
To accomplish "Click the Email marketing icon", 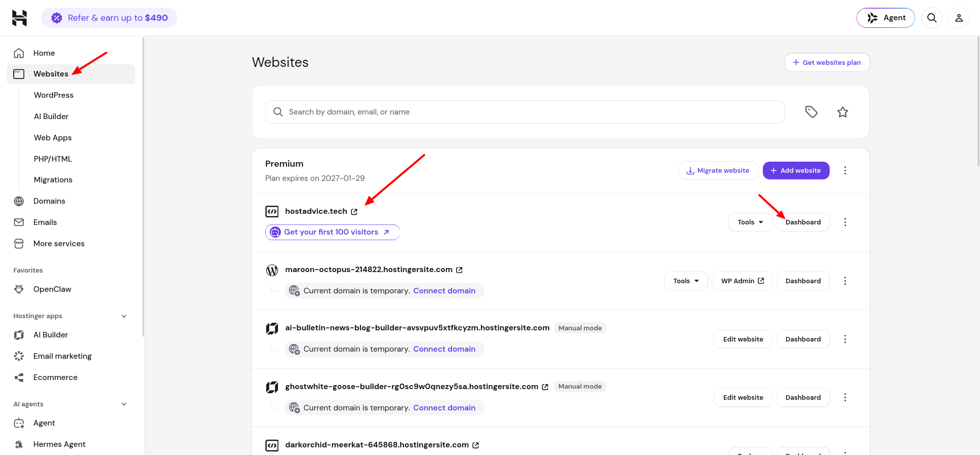I will [19, 356].
